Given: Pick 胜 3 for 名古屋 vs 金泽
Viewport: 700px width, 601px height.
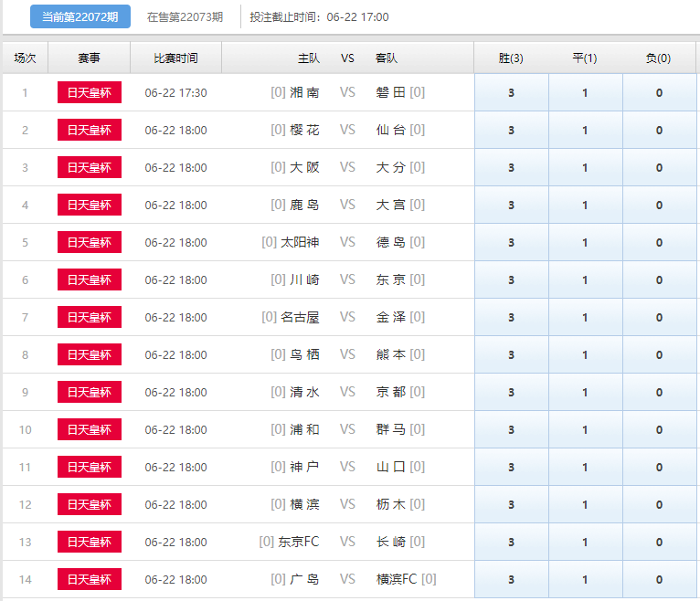Looking at the screenshot, I should click(512, 318).
